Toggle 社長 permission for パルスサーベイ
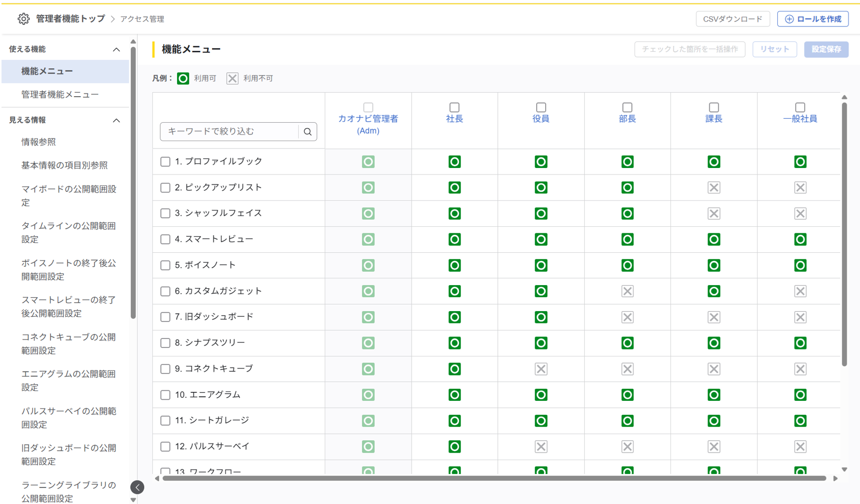860x504 pixels. point(454,447)
